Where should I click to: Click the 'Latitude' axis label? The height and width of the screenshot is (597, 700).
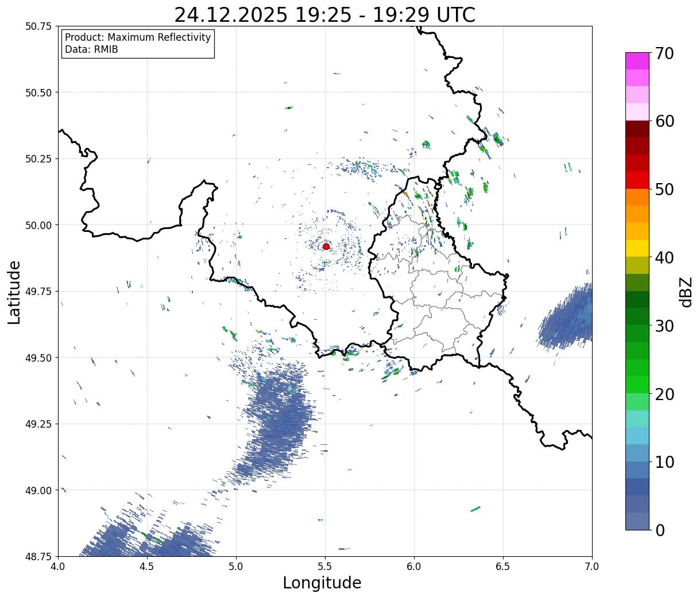(x=14, y=292)
